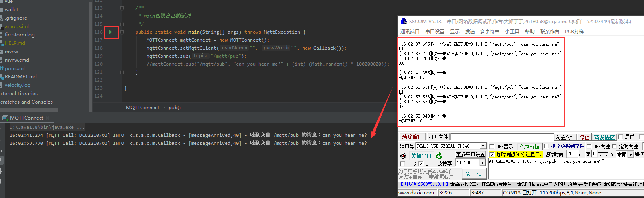Open the 末尾 byte position dropdown
The image size is (644, 198).
(x=630, y=154)
